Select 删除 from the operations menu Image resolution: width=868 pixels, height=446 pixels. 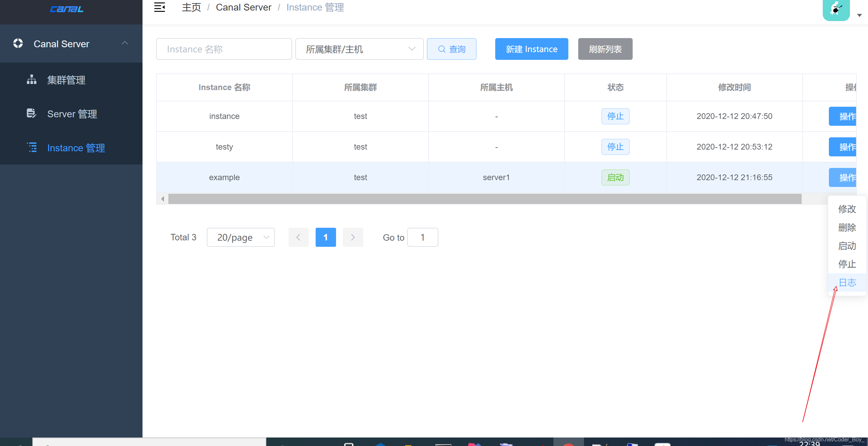[847, 227]
